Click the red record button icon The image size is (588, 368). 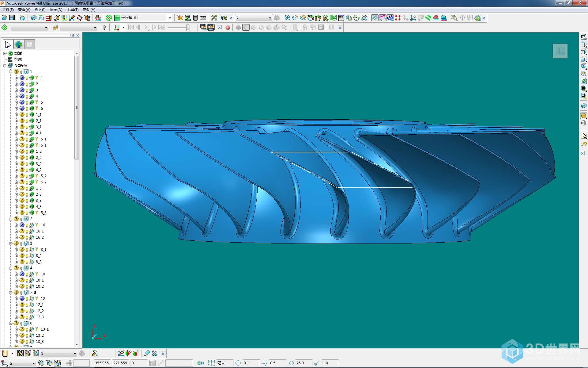(228, 28)
